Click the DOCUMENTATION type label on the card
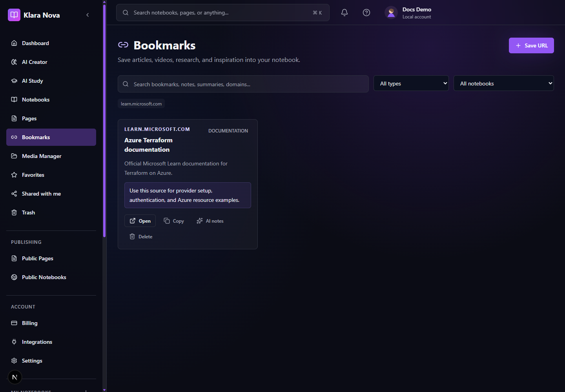The image size is (565, 392). click(228, 131)
